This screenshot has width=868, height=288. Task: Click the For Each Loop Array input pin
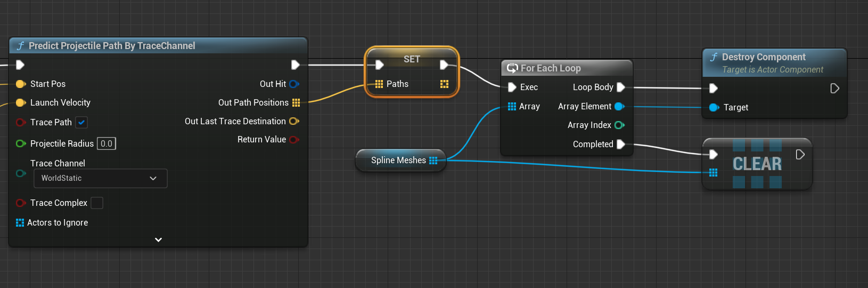coord(512,106)
